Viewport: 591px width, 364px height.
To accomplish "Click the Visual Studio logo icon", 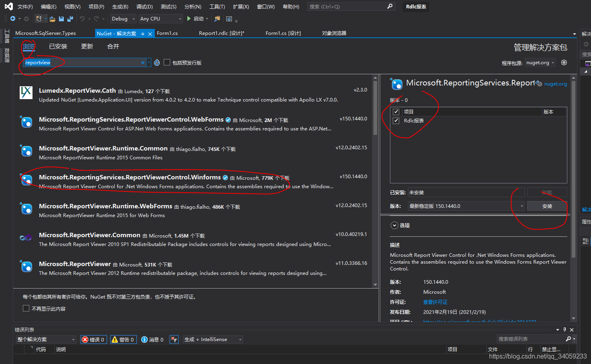I will 8,6.
